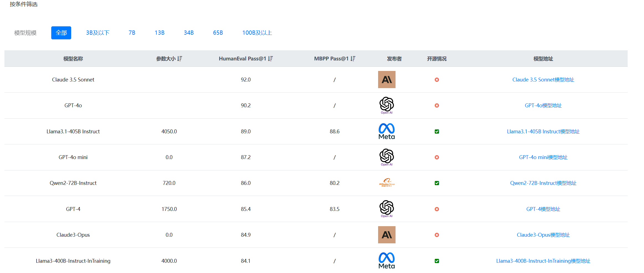Screen dimensions: 644x273
Task: Click the 1750.0 parameter size value
Action: [x=169, y=209]
